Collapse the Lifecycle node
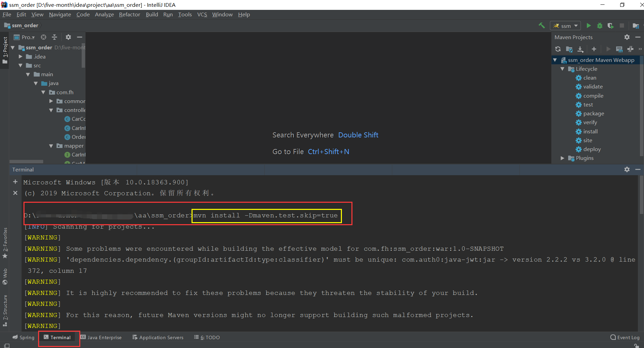Viewport: 644px width, 348px height. [x=563, y=69]
